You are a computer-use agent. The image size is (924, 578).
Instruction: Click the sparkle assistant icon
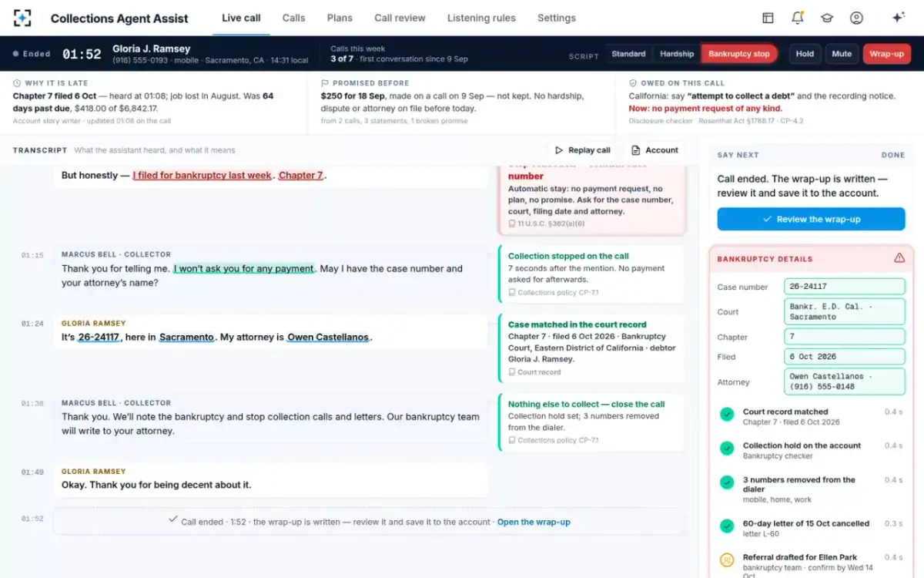tap(898, 18)
